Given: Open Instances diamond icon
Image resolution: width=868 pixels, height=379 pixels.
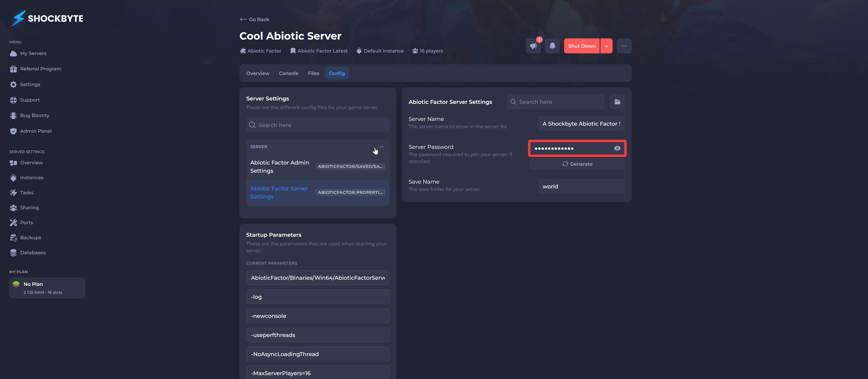Looking at the screenshot, I should pos(13,178).
